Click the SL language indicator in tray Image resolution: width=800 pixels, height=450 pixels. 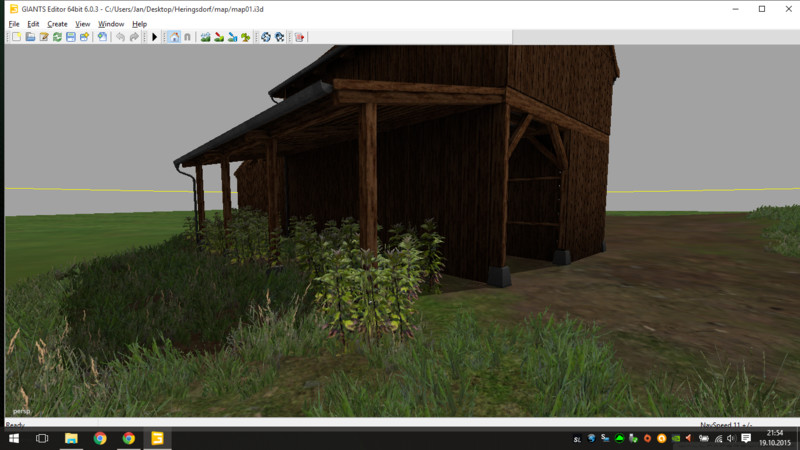577,439
